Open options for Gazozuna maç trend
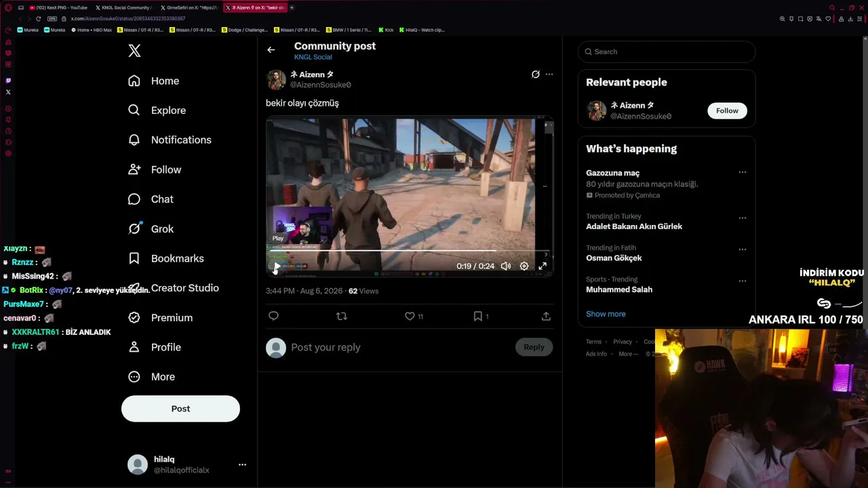Image resolution: width=868 pixels, height=488 pixels. [x=743, y=173]
